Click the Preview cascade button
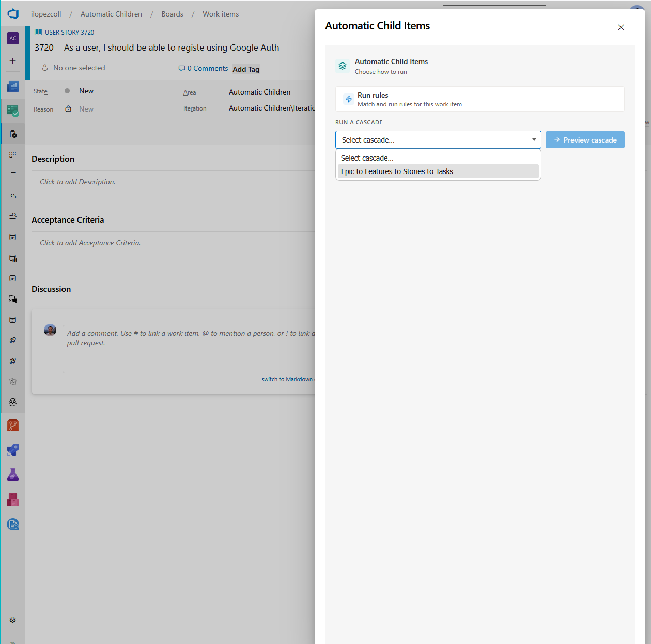651x644 pixels. coord(585,140)
